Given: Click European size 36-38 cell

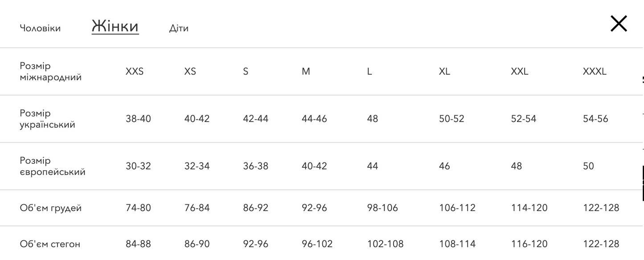Looking at the screenshot, I should click(x=255, y=166).
